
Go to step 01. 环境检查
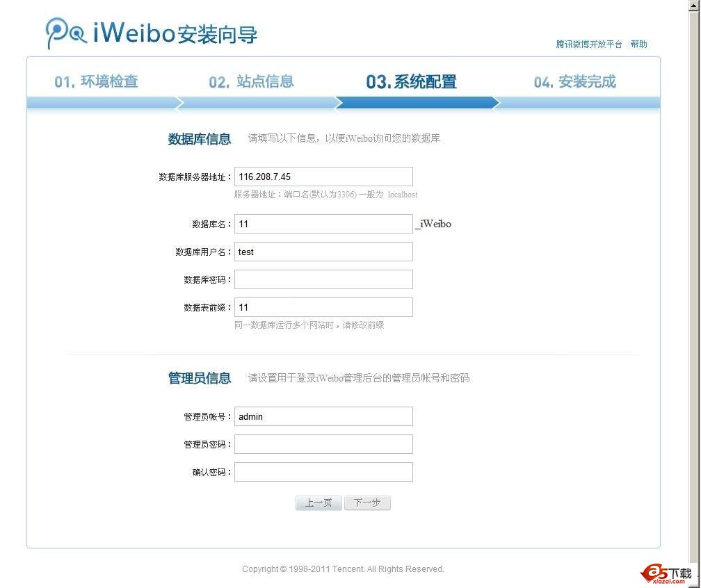tap(96, 82)
